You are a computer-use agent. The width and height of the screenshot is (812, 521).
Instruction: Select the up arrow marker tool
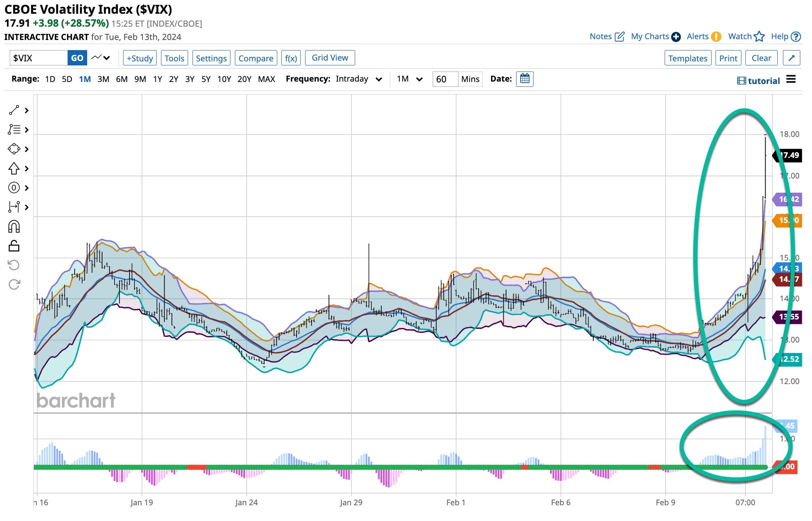click(x=14, y=168)
